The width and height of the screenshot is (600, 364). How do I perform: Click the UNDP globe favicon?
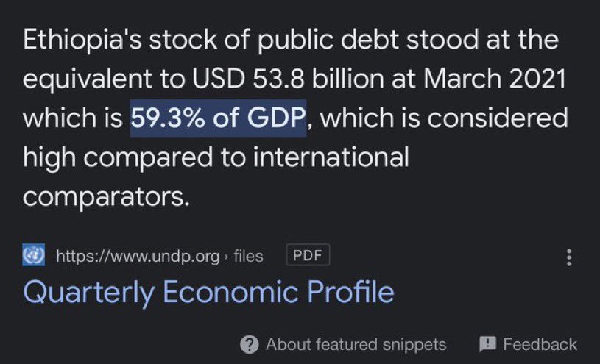tap(34, 254)
